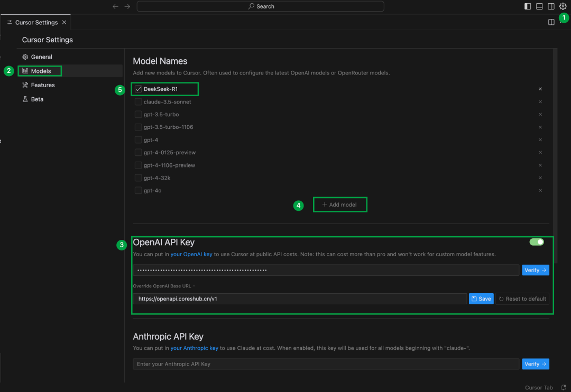This screenshot has height=392, width=571.
Task: Enable the gpt-3.5-turbo-1106 model checkbox
Action: 138,127
